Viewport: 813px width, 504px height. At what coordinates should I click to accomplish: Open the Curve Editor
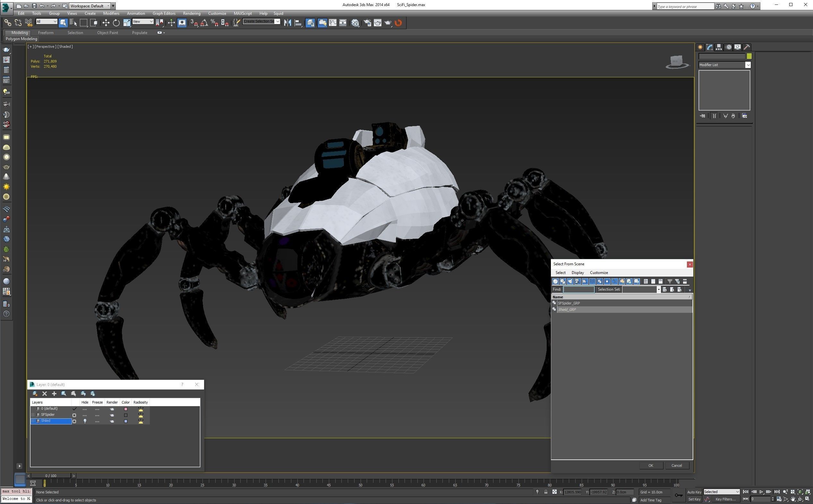coord(333,23)
